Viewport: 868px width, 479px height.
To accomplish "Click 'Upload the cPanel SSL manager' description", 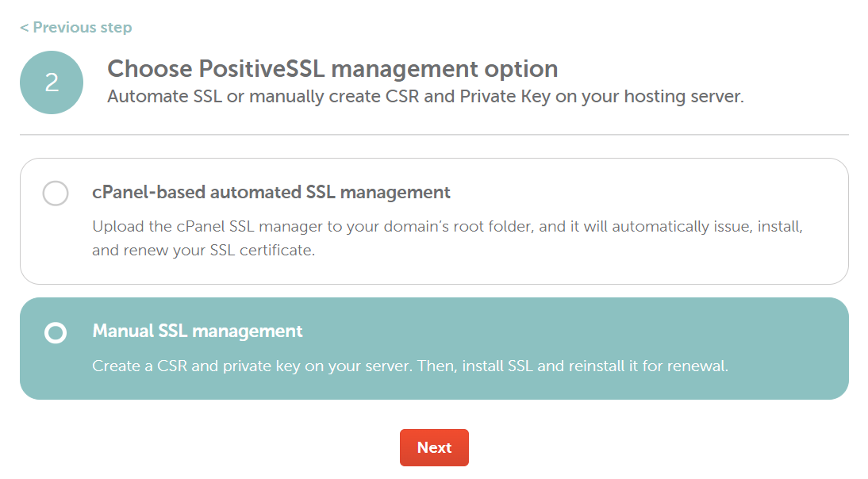I will 447,238.
